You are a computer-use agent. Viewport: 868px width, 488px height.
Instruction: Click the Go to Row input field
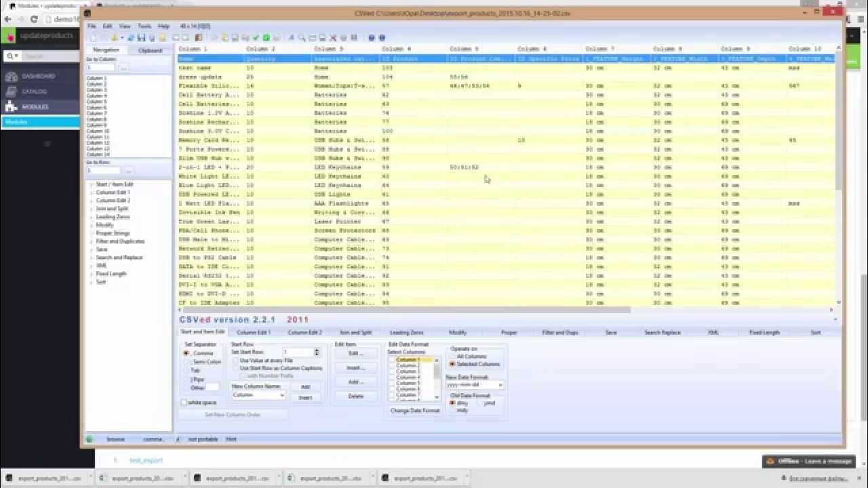click(x=103, y=171)
